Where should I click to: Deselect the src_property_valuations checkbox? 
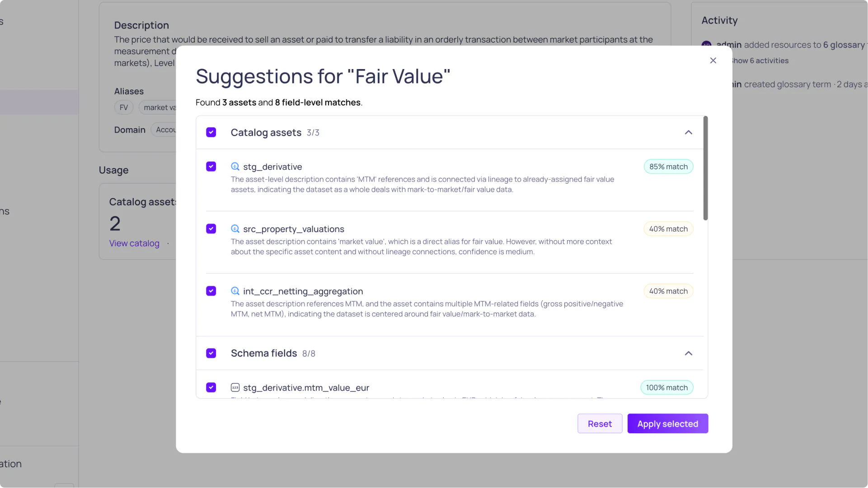pyautogui.click(x=211, y=229)
